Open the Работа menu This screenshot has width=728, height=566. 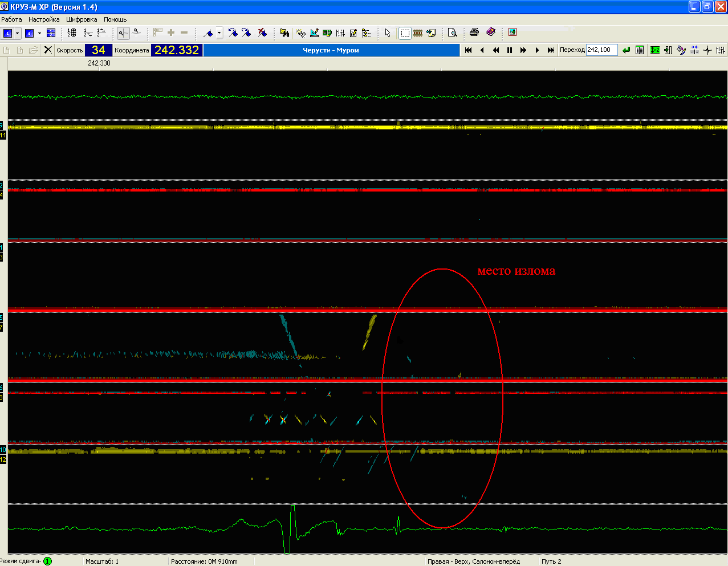(11, 19)
